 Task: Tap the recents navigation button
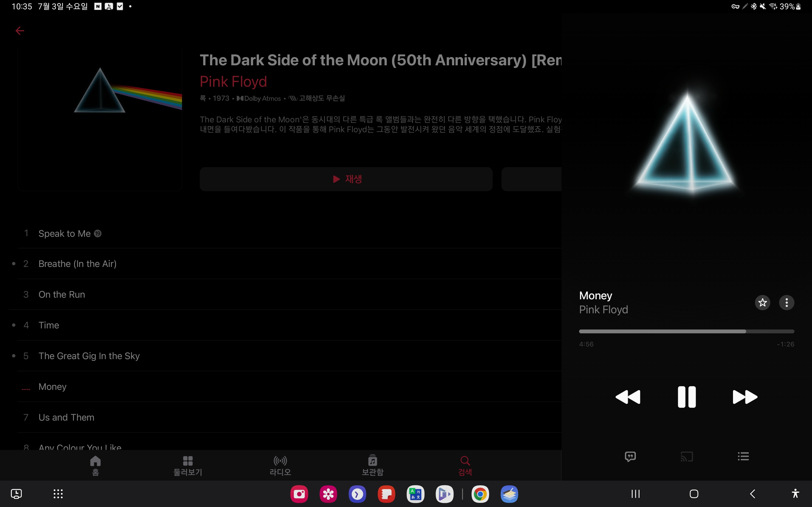tap(635, 494)
